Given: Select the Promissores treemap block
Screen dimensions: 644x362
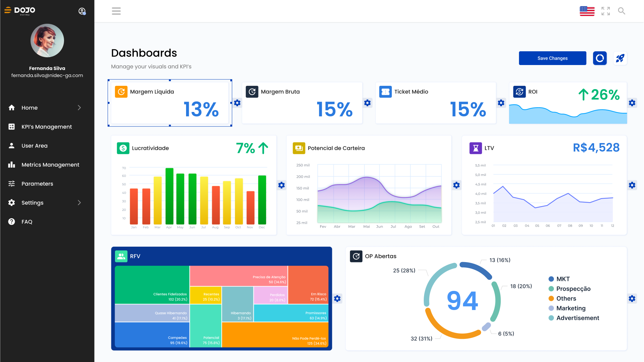Looking at the screenshot, I should coord(291,313).
